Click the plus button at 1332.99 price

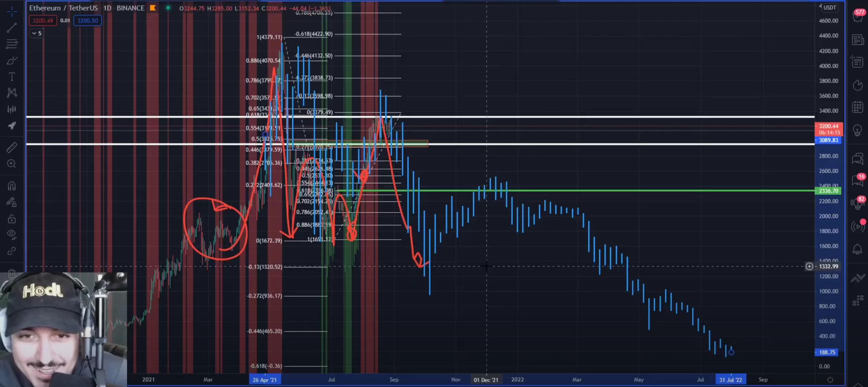click(809, 266)
